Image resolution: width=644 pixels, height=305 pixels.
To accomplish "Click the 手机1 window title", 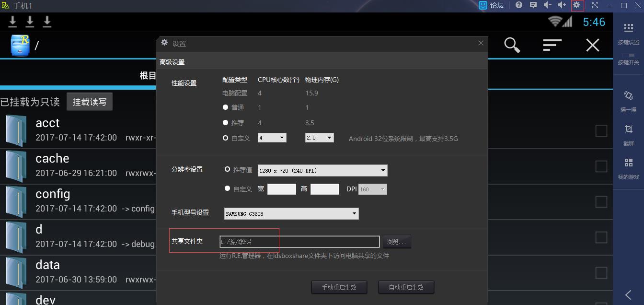I will pos(22,6).
